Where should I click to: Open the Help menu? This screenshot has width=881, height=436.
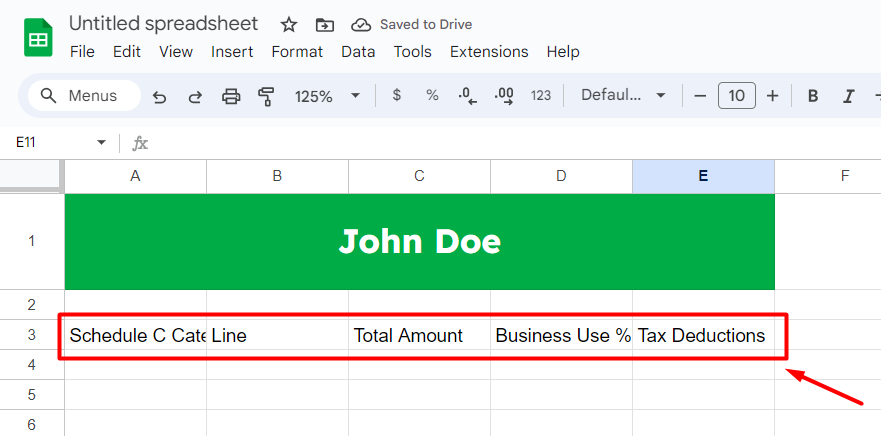pyautogui.click(x=562, y=52)
